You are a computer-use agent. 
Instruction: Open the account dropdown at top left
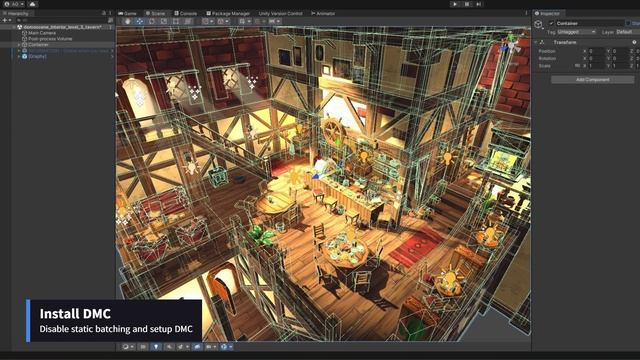(14, 4)
